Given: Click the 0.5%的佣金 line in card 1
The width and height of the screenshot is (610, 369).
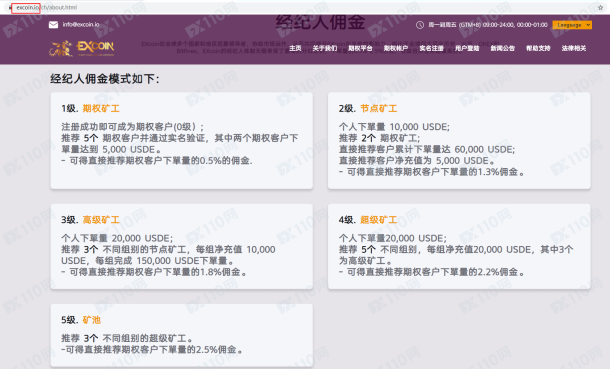Looking at the screenshot, I should click(x=157, y=161).
